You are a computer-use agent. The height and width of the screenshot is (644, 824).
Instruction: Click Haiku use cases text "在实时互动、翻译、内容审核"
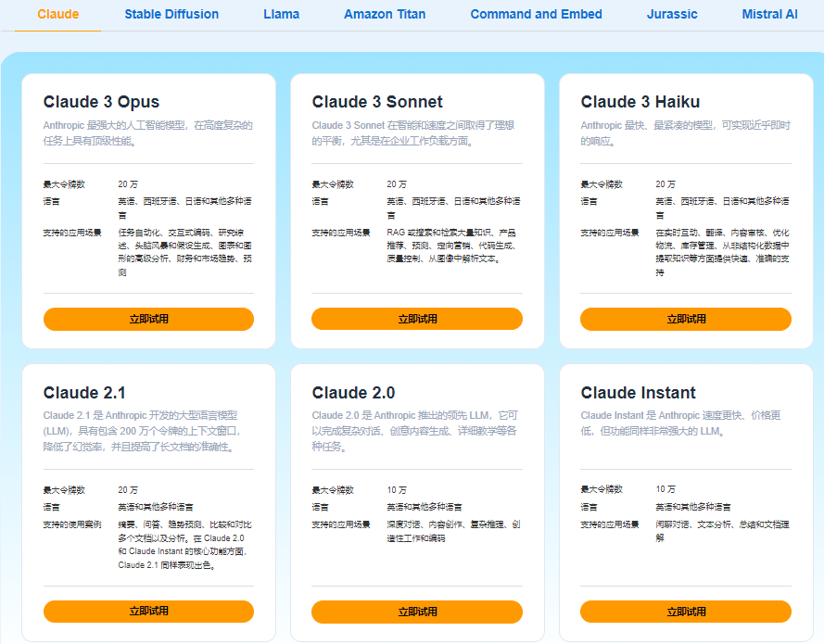(x=722, y=252)
